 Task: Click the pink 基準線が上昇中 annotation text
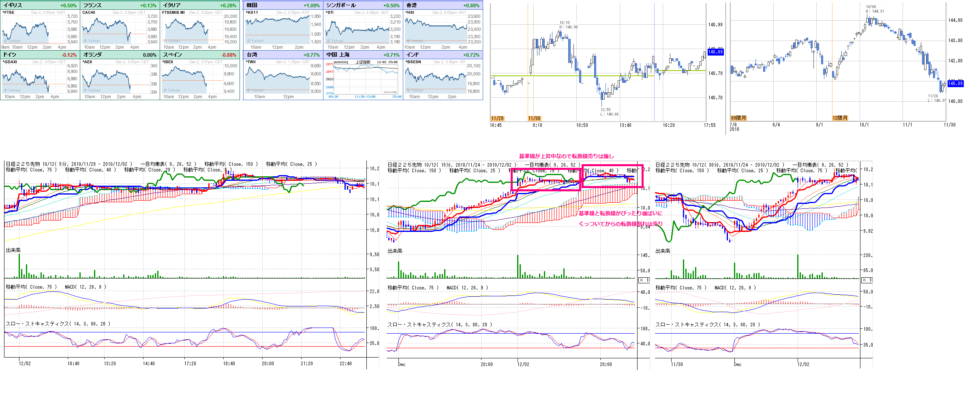[x=566, y=156]
